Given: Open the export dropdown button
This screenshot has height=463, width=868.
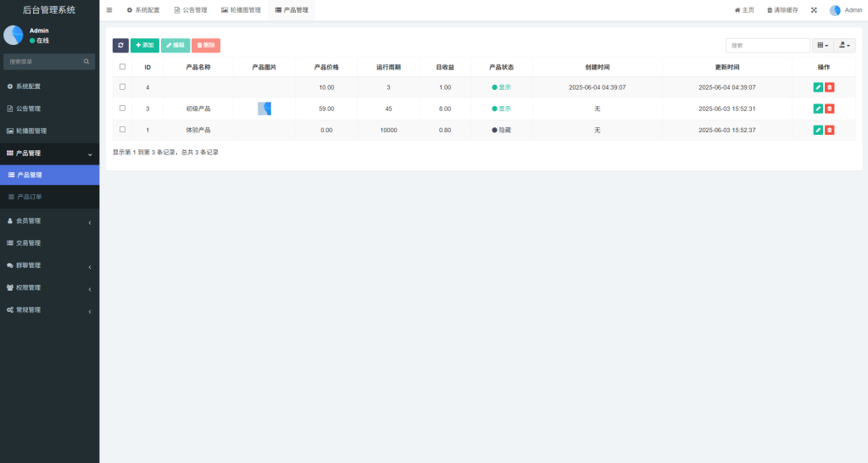Looking at the screenshot, I should 844,46.
